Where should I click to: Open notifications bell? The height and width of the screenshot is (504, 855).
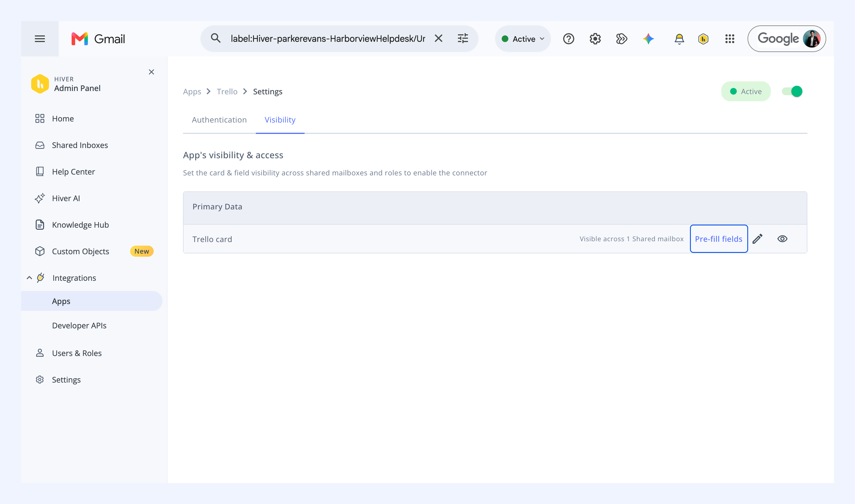coord(679,39)
